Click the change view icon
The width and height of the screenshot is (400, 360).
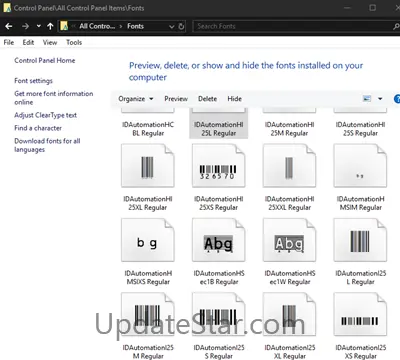367,99
